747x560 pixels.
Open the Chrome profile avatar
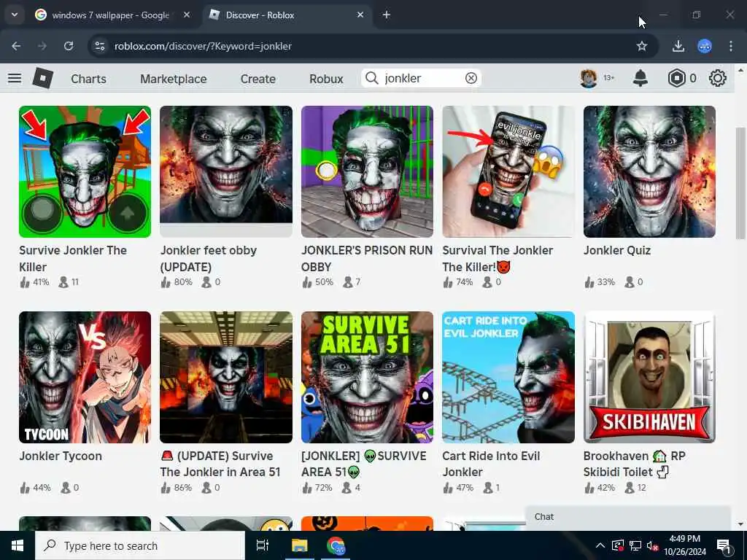pyautogui.click(x=705, y=46)
